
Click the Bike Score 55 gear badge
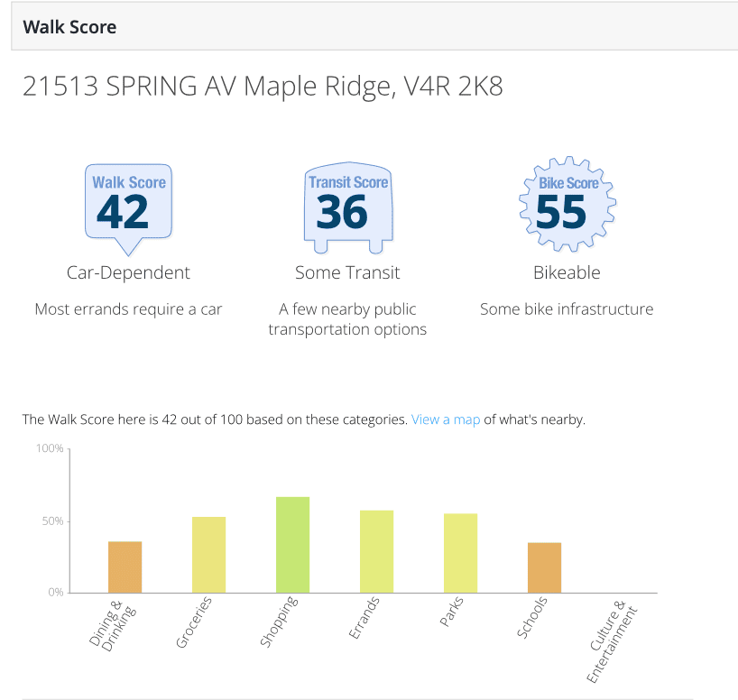[x=567, y=204]
